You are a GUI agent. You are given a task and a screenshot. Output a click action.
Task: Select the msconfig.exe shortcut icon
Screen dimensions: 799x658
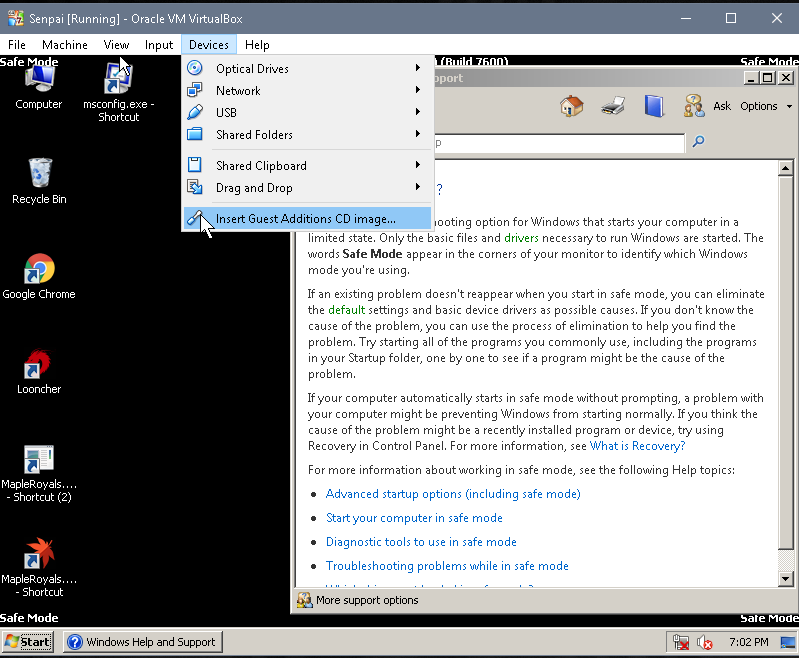(118, 92)
